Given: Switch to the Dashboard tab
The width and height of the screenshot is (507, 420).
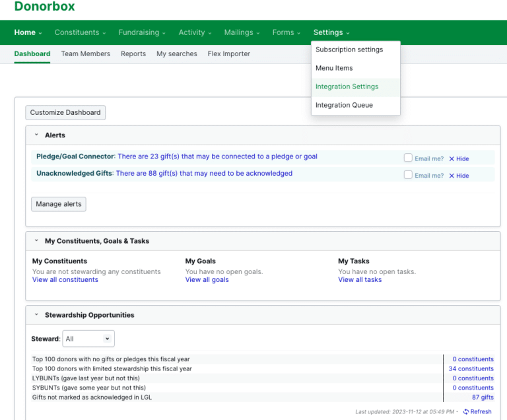Looking at the screenshot, I should point(32,53).
